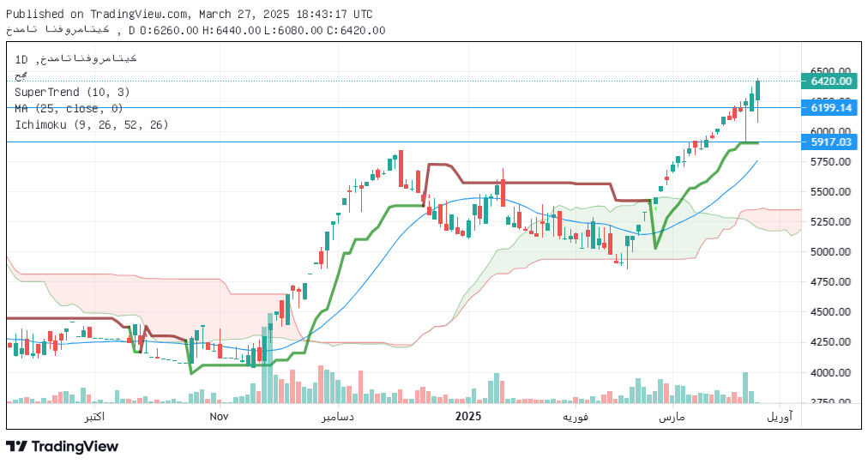Click the blue 5917.03 price label
Screen dimensions: 868x464
click(830, 142)
